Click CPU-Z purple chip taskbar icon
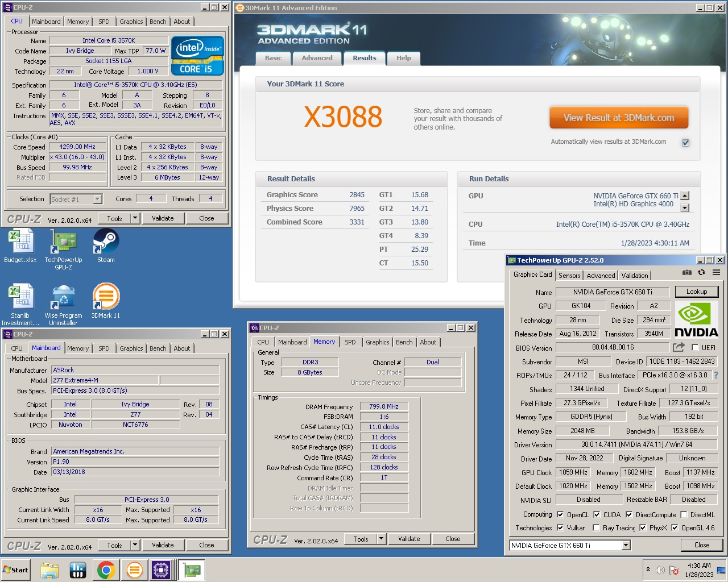 pyautogui.click(x=162, y=570)
